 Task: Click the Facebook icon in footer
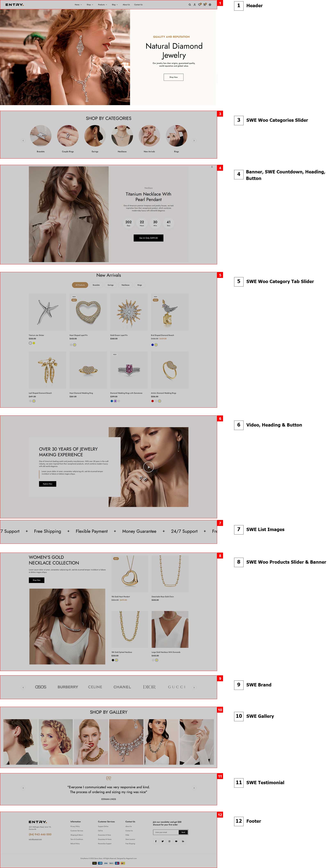[x=156, y=841]
